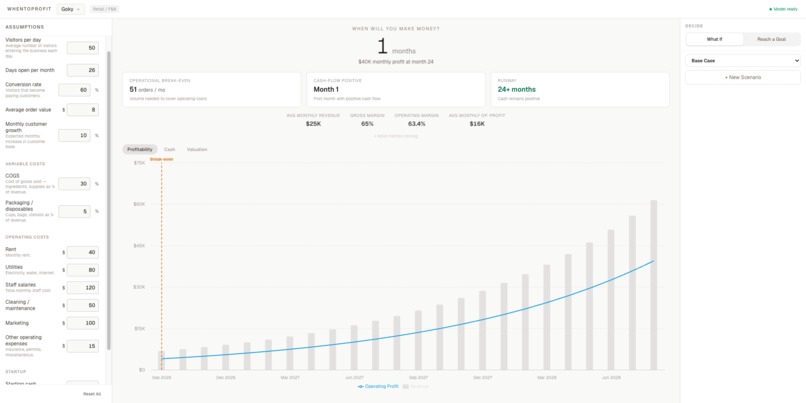Focus the Packaging / disposables input
Viewport: 806px width, 403px height.
pyautogui.click(x=74, y=211)
